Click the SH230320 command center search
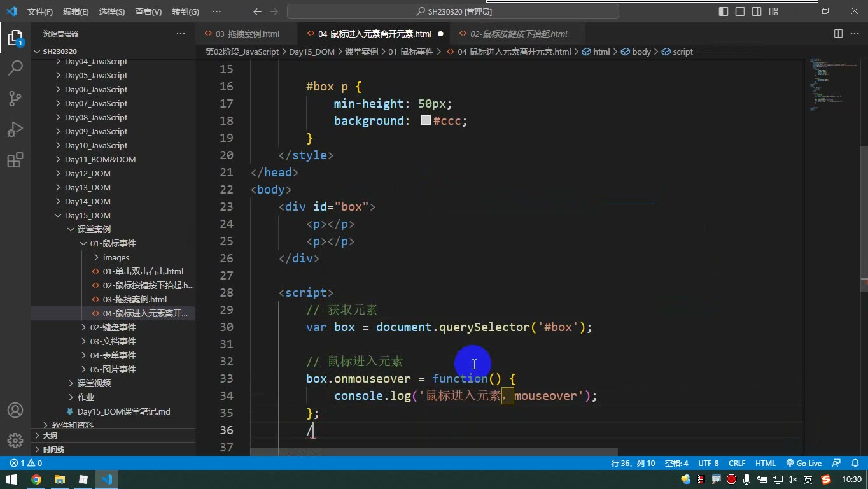This screenshot has width=868, height=489. tap(453, 11)
